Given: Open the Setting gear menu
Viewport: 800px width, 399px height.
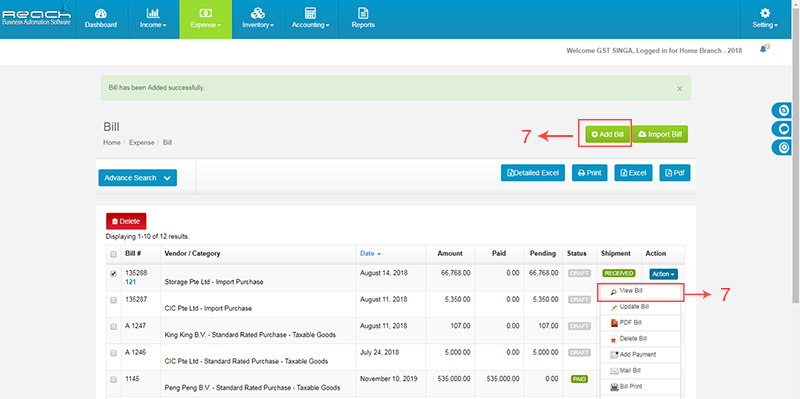Looking at the screenshot, I should tap(765, 19).
